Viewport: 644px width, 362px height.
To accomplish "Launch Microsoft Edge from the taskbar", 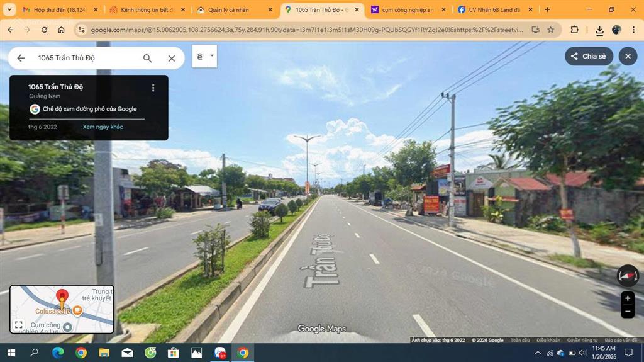I will click(58, 353).
